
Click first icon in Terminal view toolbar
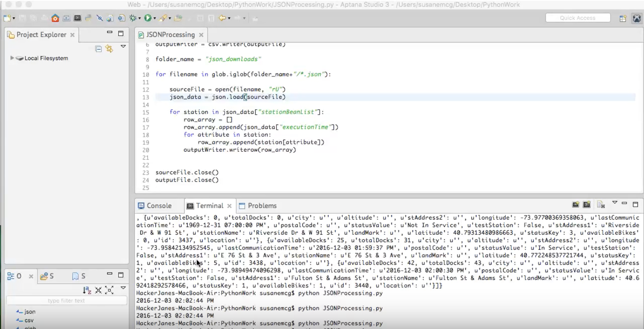click(x=576, y=204)
